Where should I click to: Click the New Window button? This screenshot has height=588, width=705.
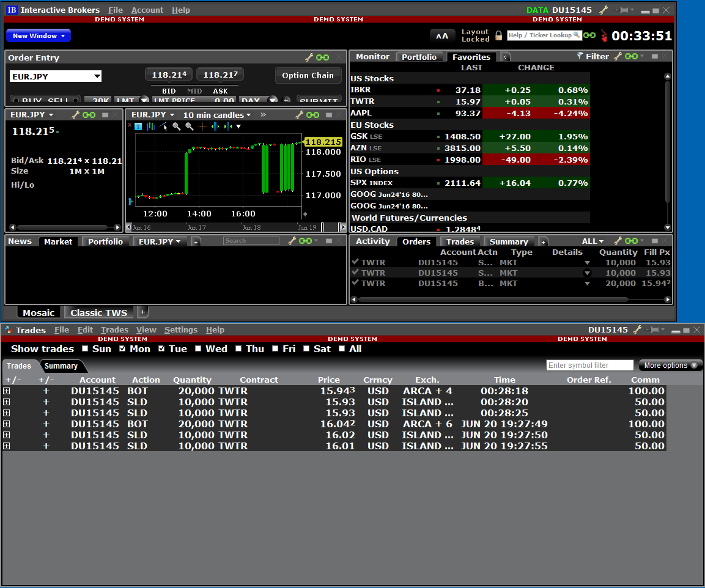pos(38,36)
